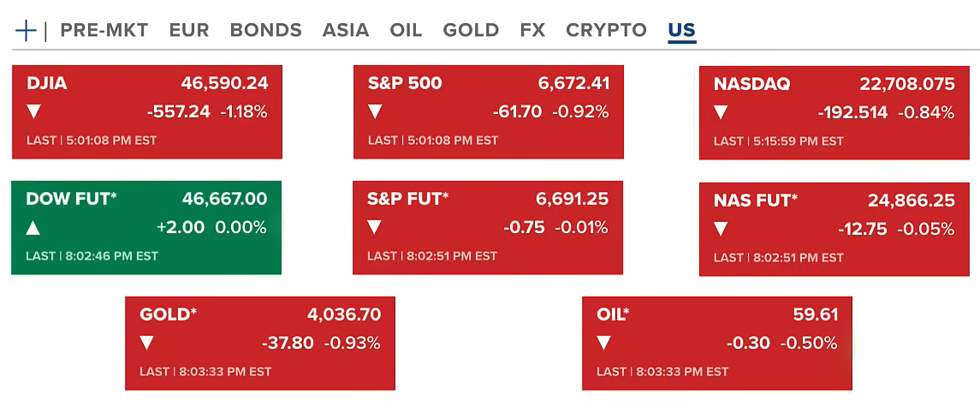Open the EUR markets tab
Viewport: 980px width, 401px height.
point(189,30)
